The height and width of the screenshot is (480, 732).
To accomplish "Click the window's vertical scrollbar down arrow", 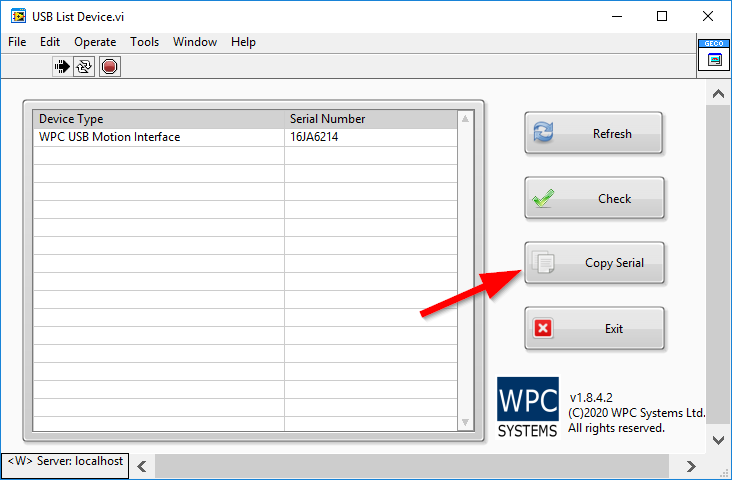I will (718, 440).
